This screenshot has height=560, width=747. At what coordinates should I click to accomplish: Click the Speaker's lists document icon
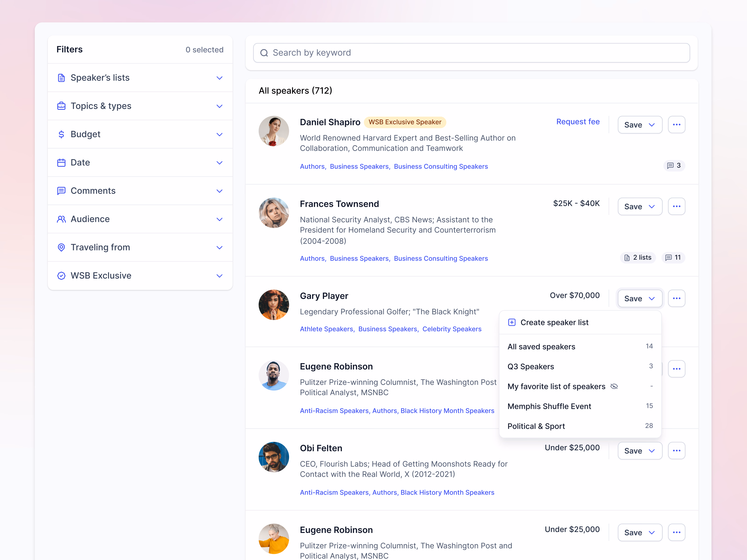pyautogui.click(x=61, y=78)
